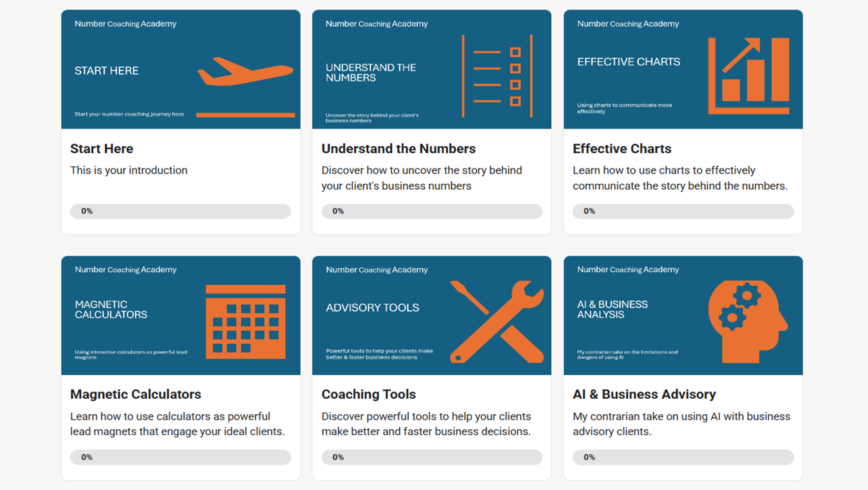Open the AI & Business Advisory title

click(x=644, y=394)
